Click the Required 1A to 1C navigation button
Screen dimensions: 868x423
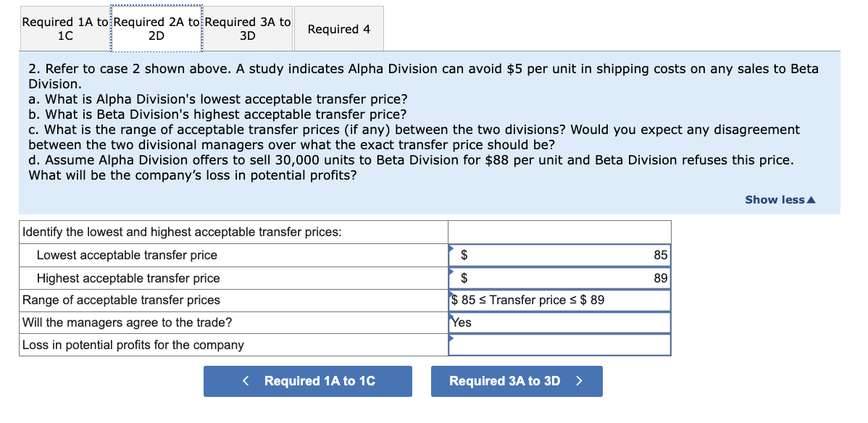tap(307, 380)
